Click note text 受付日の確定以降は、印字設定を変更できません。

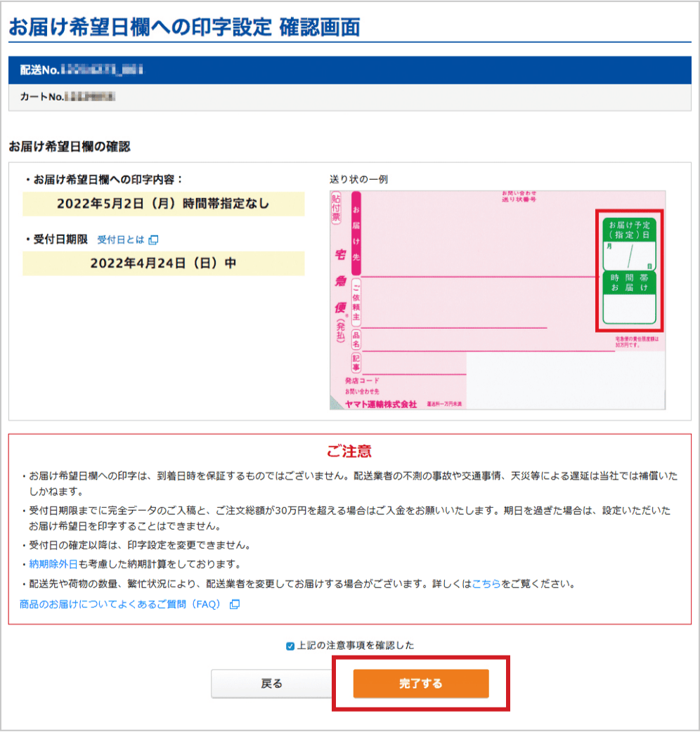click(x=141, y=545)
